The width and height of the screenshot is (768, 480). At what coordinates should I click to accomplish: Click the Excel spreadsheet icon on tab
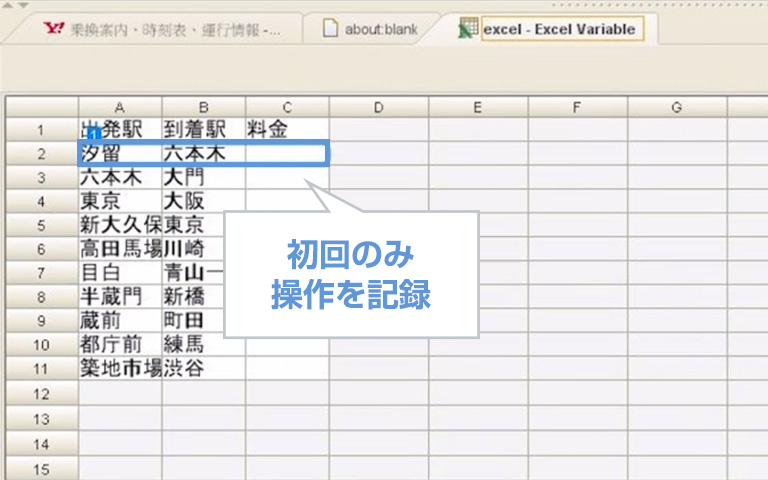[x=468, y=28]
